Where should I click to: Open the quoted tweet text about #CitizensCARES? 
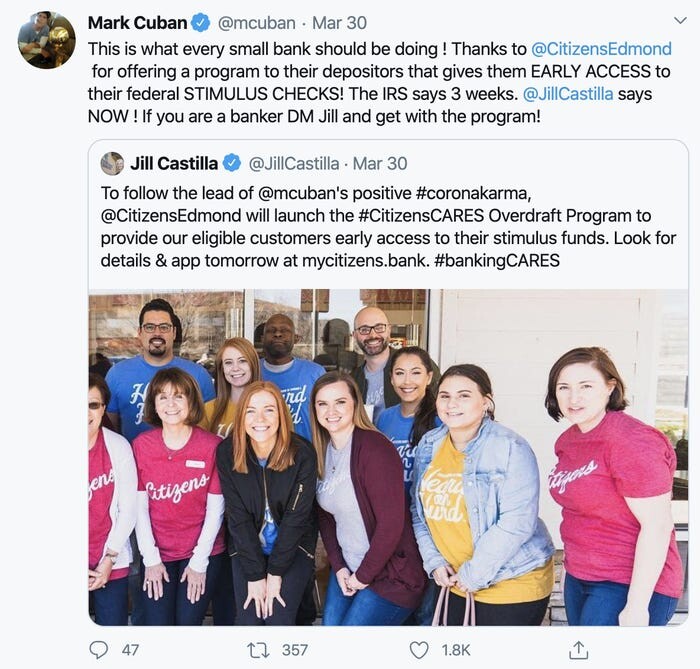(x=388, y=227)
